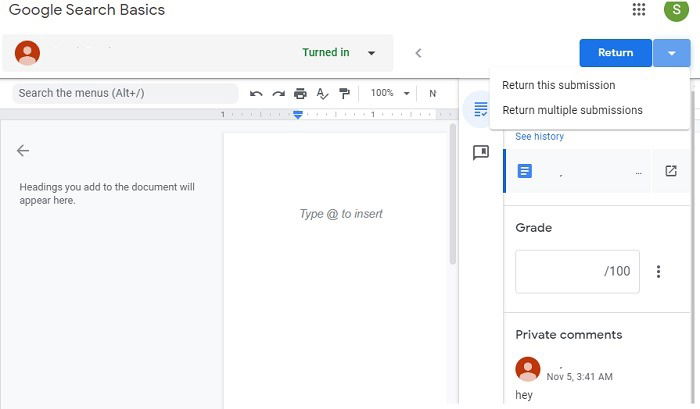Click the document vertical scrollbar
The width and height of the screenshot is (700, 409).
coord(453,195)
